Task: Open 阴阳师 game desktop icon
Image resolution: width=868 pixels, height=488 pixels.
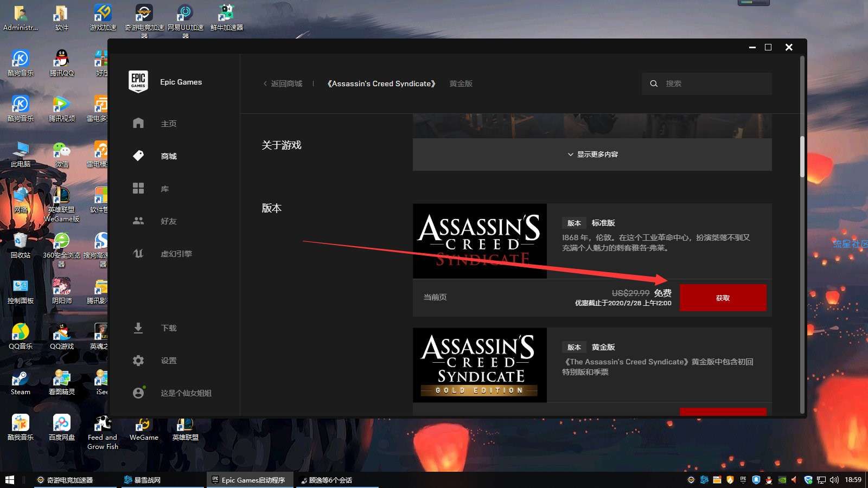Action: click(62, 291)
